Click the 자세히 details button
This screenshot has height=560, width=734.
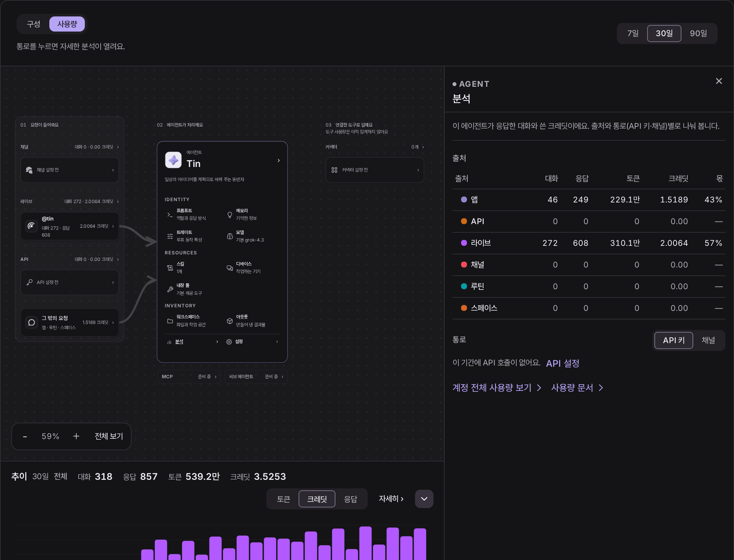pos(391,499)
